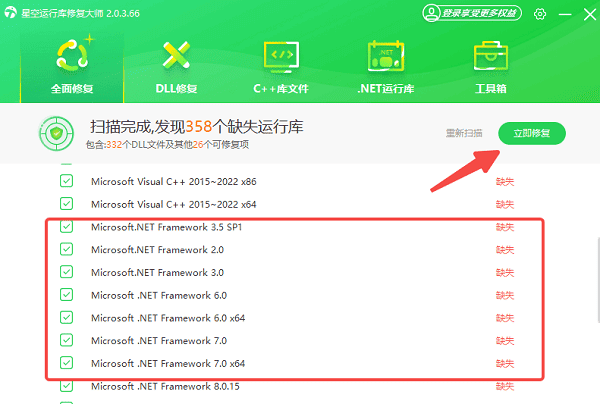This screenshot has height=404, width=600.
Task: Click the 登录享受更多权益 login button
Action: [472, 13]
